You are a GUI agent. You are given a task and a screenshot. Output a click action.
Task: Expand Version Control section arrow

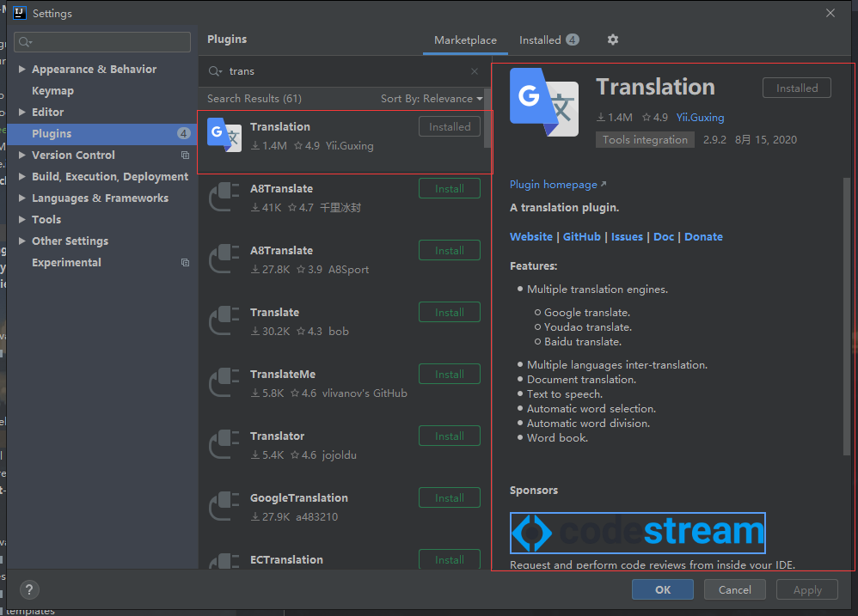point(21,156)
